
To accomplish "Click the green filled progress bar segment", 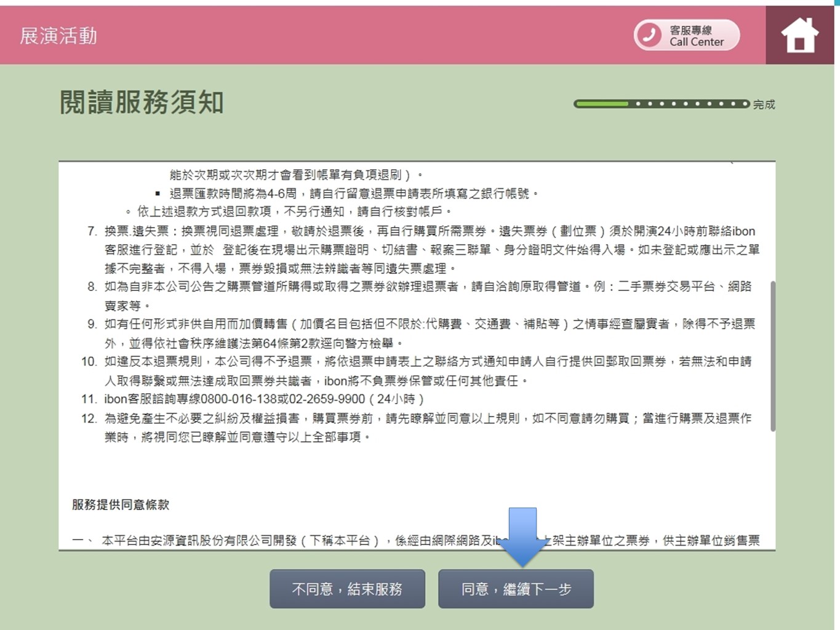I will pos(602,104).
